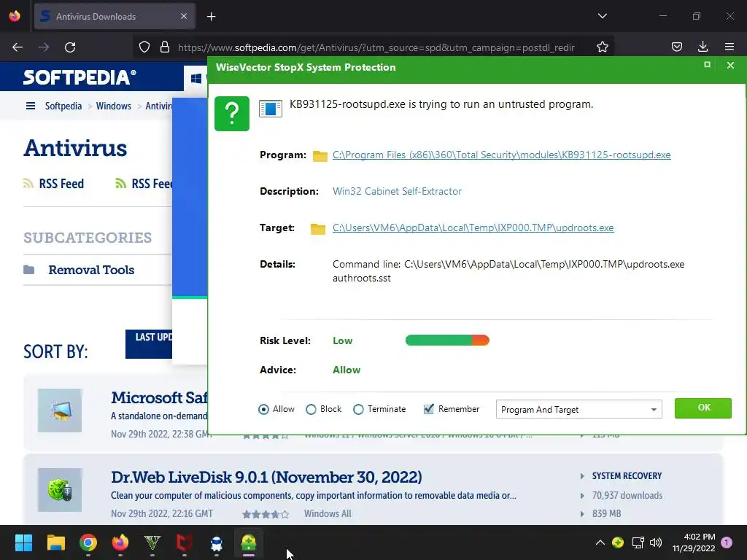
Task: Open Softpedia hamburger menu
Action: click(x=31, y=106)
